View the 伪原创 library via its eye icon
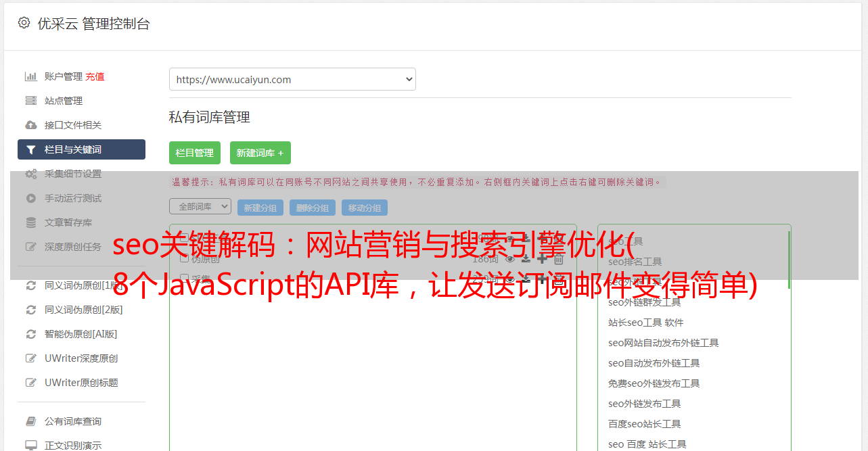Viewport: 868px width, 451px height. 510,258
